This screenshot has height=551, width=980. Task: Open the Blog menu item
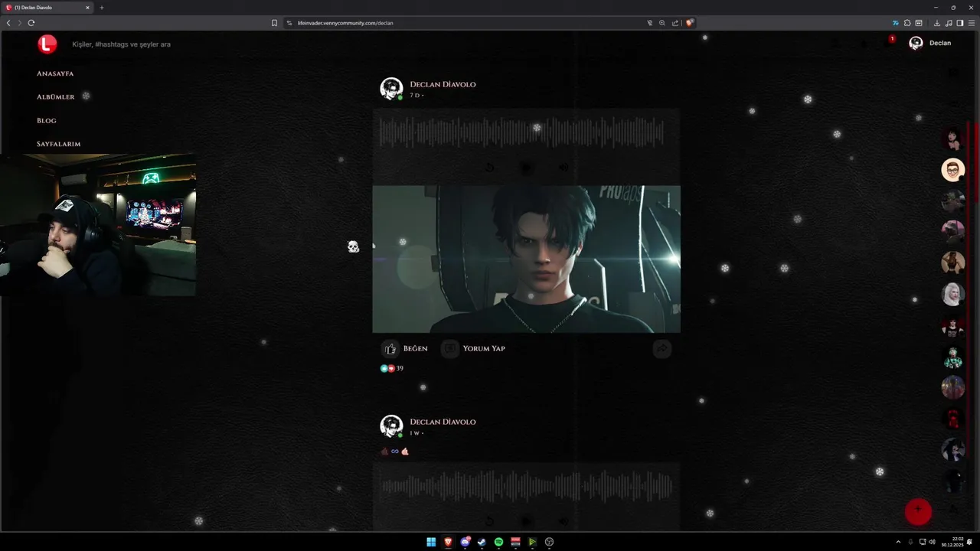tap(47, 121)
